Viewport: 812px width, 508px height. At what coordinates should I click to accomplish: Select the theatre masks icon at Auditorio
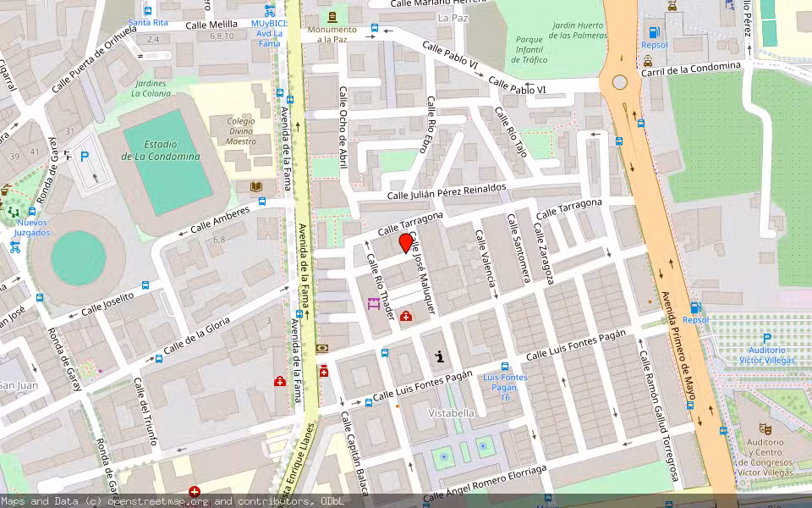765,430
